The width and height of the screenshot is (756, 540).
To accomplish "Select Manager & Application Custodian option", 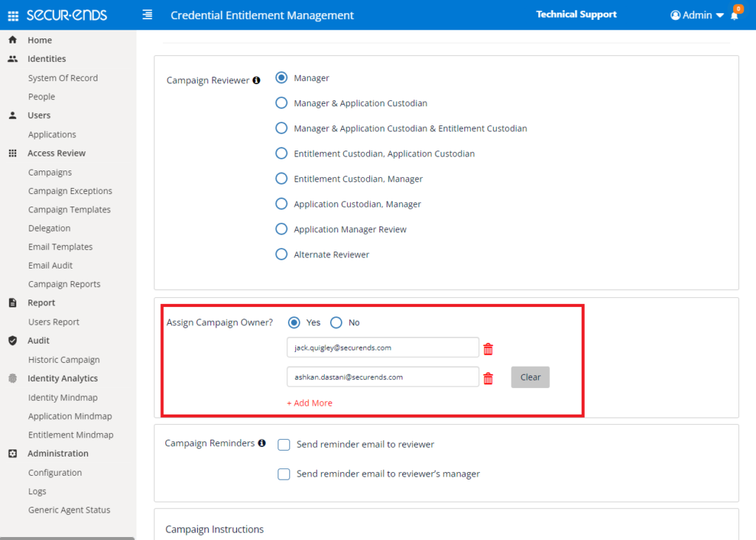I will click(x=281, y=103).
